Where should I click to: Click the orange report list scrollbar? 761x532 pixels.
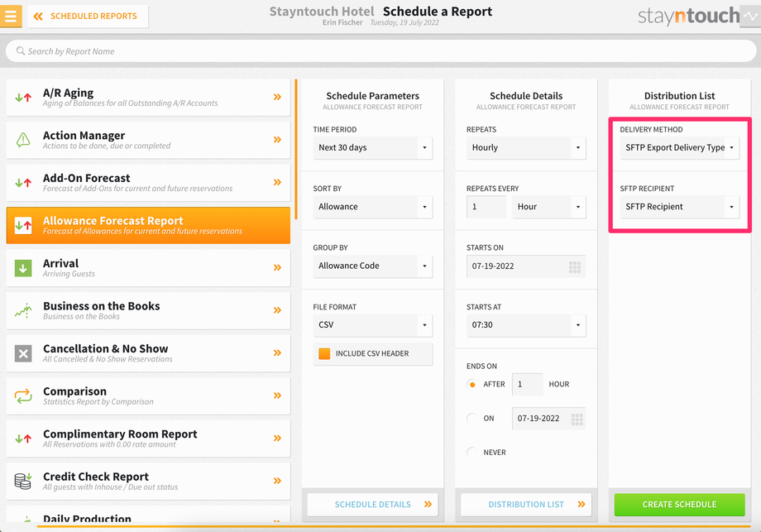(x=296, y=149)
